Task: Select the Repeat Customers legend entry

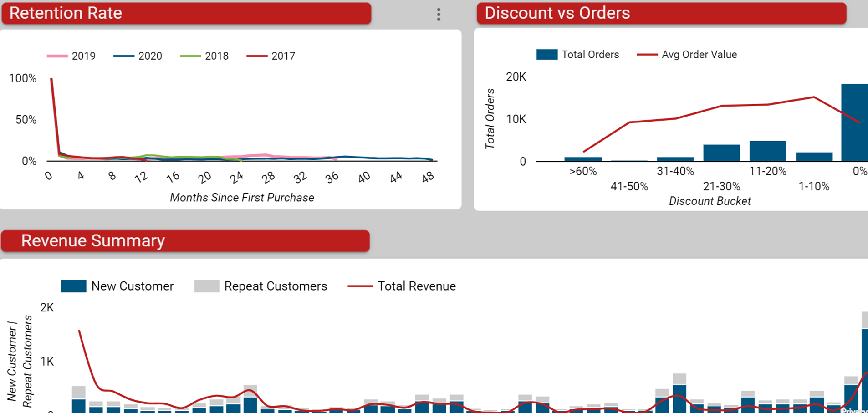Action: (x=261, y=286)
